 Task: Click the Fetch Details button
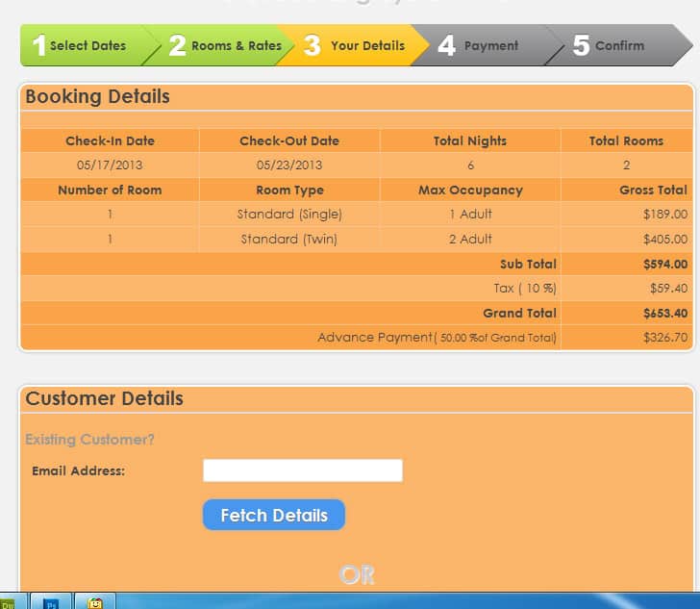(x=274, y=515)
